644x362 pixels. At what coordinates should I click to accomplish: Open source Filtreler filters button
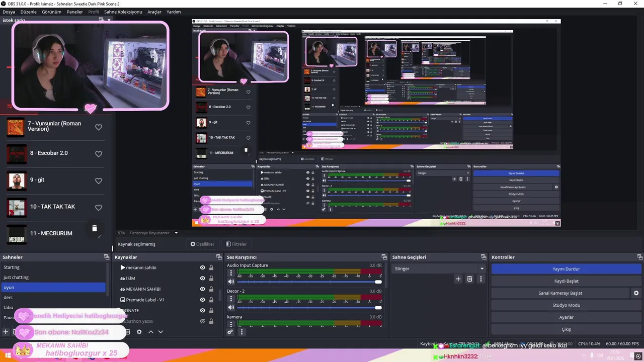tap(236, 244)
